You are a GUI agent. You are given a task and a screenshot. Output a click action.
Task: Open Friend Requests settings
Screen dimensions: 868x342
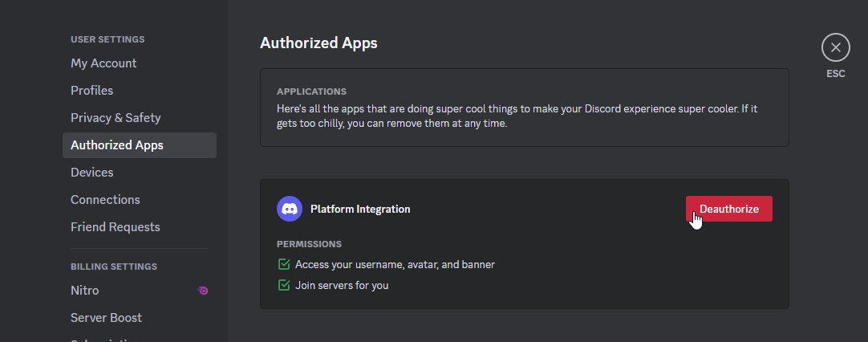(x=140, y=226)
